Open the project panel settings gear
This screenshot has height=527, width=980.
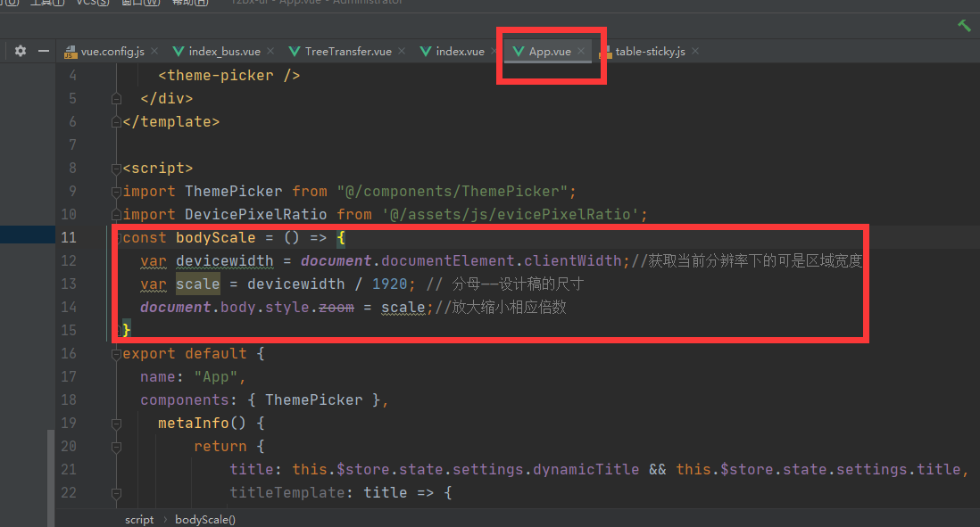pos(21,52)
